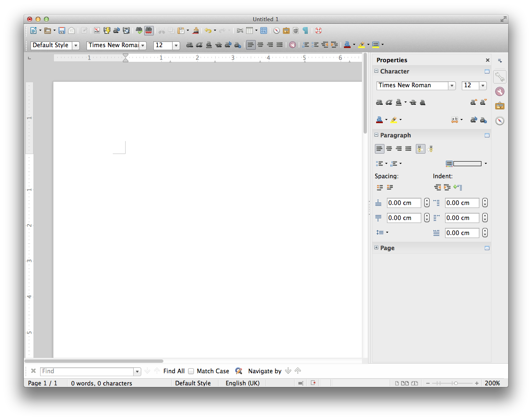Expand the Page section in sidebar

pos(376,248)
